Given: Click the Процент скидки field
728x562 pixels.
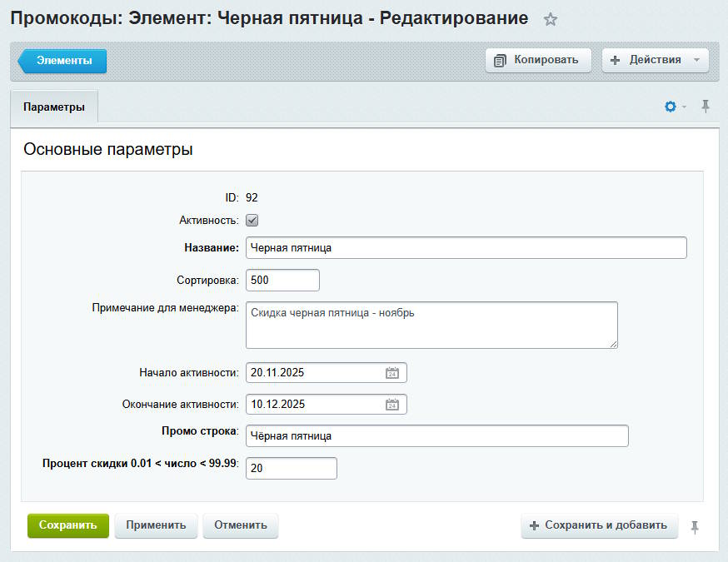Looking at the screenshot, I should pyautogui.click(x=291, y=469).
